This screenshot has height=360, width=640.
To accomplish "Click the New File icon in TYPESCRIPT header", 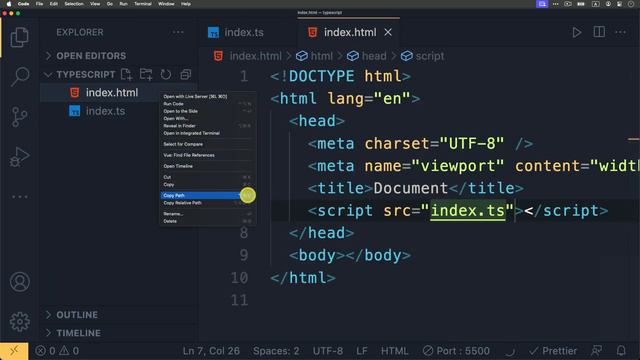I will pos(126,74).
